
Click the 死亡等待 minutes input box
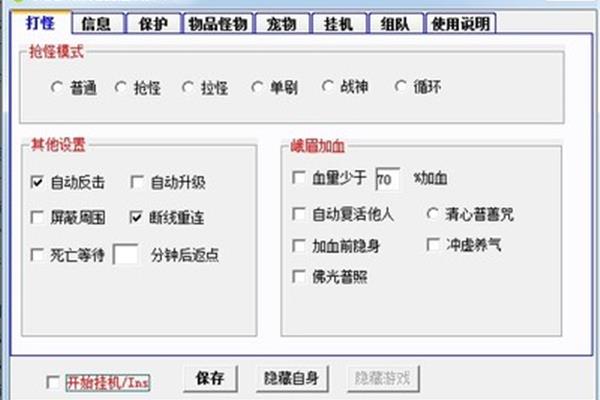126,254
